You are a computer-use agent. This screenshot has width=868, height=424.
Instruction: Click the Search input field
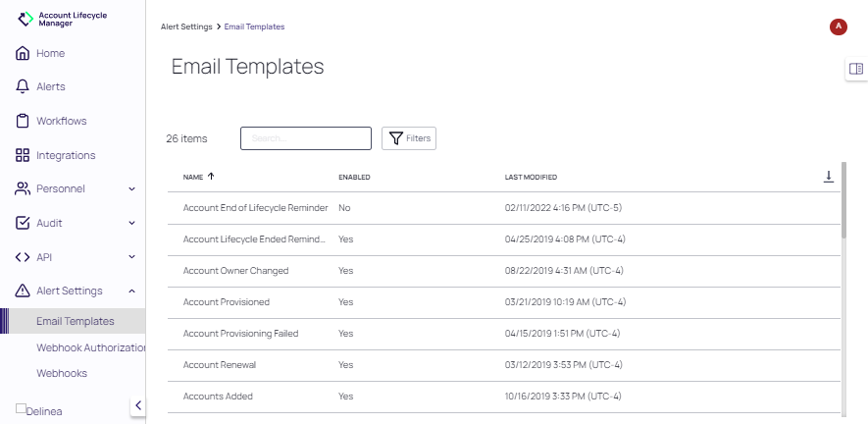click(x=305, y=138)
